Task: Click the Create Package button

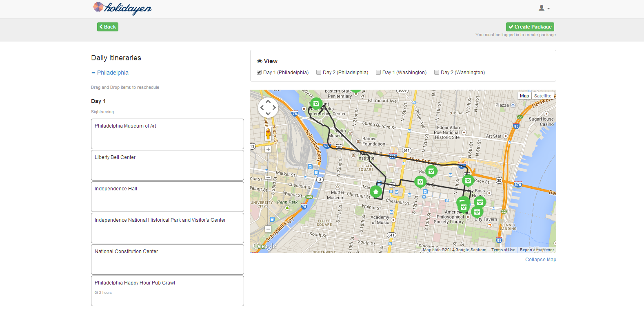Action: (x=530, y=27)
